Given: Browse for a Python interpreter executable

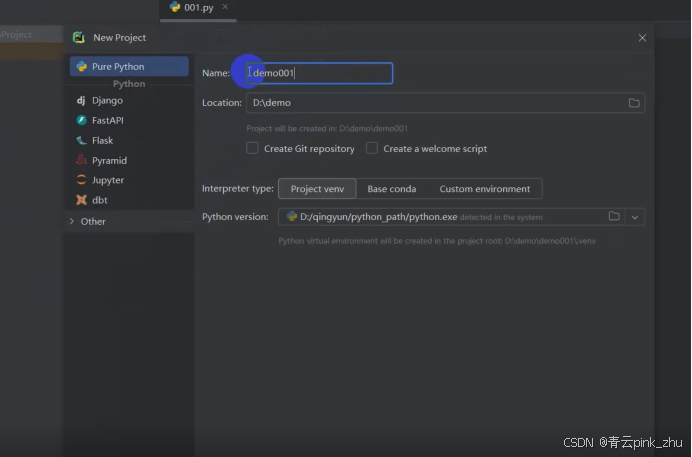Looking at the screenshot, I should click(614, 216).
